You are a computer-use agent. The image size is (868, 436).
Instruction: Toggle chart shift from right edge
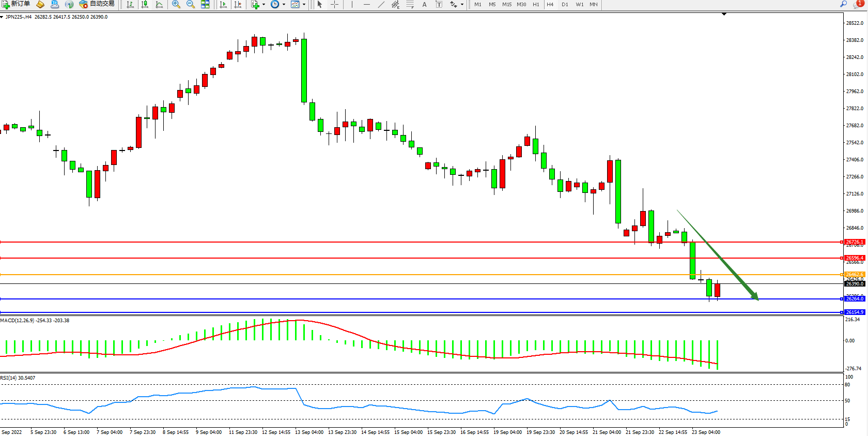[238, 4]
